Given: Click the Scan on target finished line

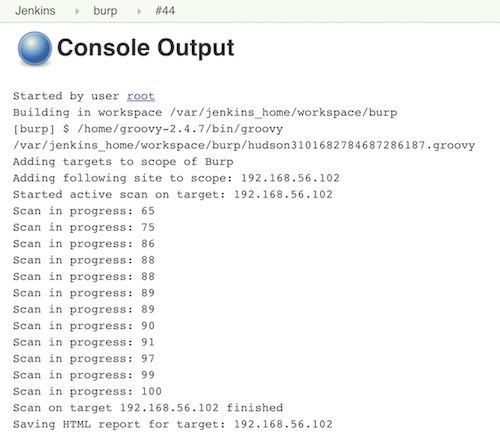Looking at the screenshot, I should point(148,408).
